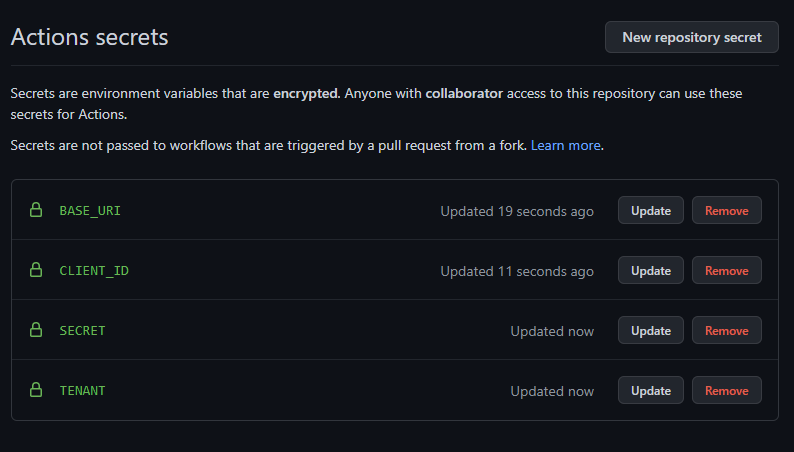Select the CLIENT_ID secret name
The height and width of the screenshot is (452, 794).
tap(94, 271)
